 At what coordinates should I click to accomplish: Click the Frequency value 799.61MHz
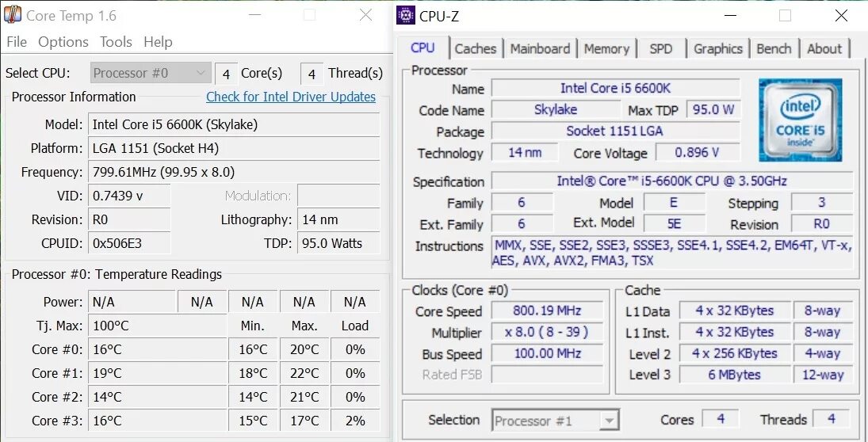234,172
